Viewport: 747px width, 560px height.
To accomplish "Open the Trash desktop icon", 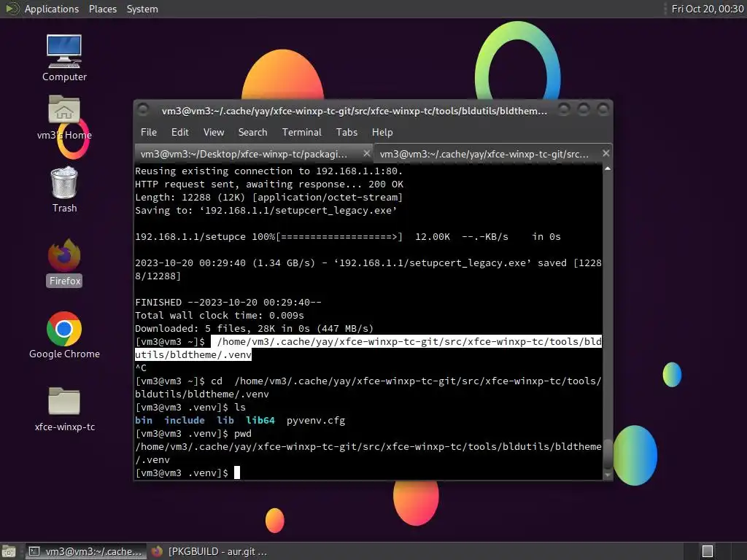I will [64, 190].
